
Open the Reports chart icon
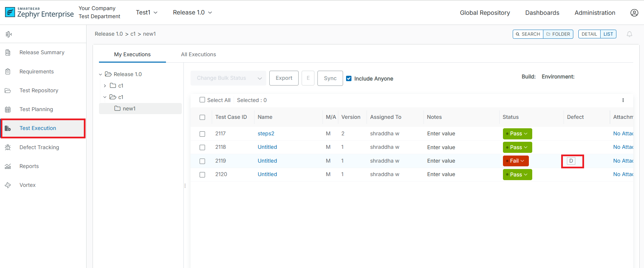point(8,166)
